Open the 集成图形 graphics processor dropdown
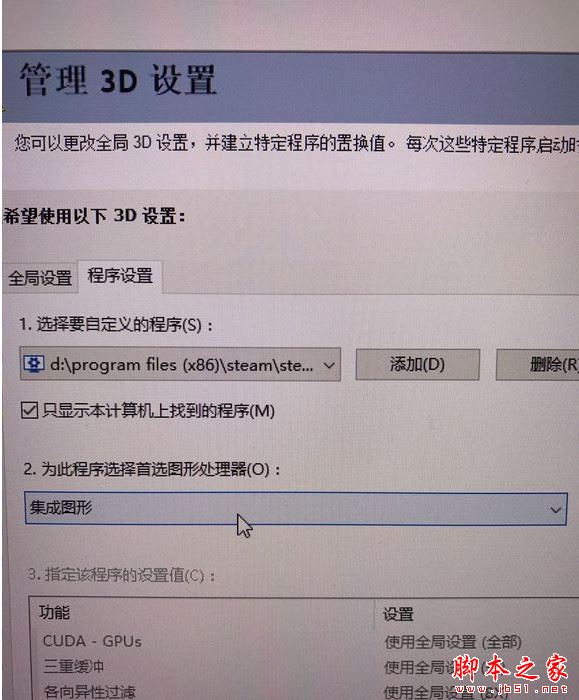 point(296,508)
